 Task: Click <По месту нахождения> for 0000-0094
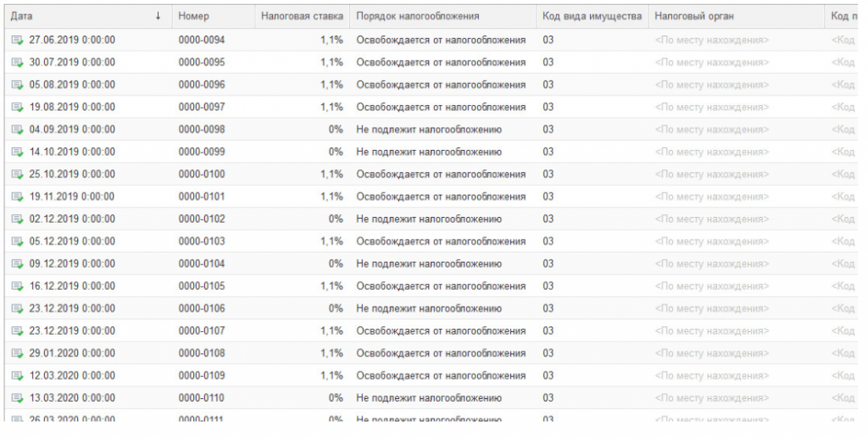point(712,41)
